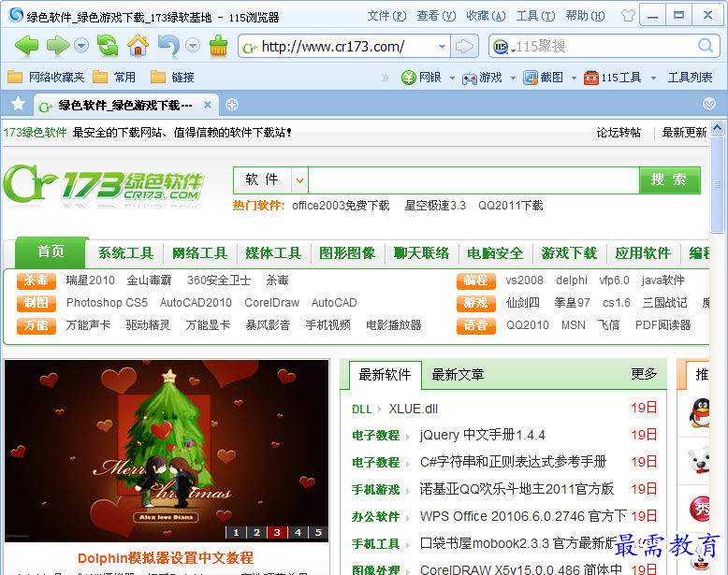Open the 软件 search category dropdown

(x=299, y=180)
